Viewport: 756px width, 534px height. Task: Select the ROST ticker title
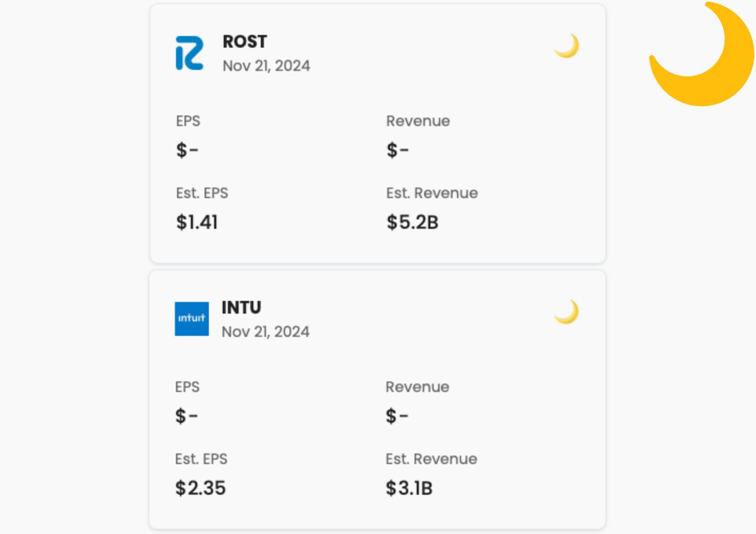coord(244,42)
